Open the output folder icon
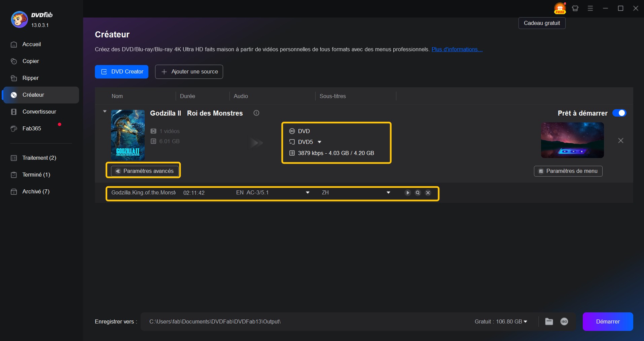Image resolution: width=644 pixels, height=341 pixels. (x=549, y=321)
